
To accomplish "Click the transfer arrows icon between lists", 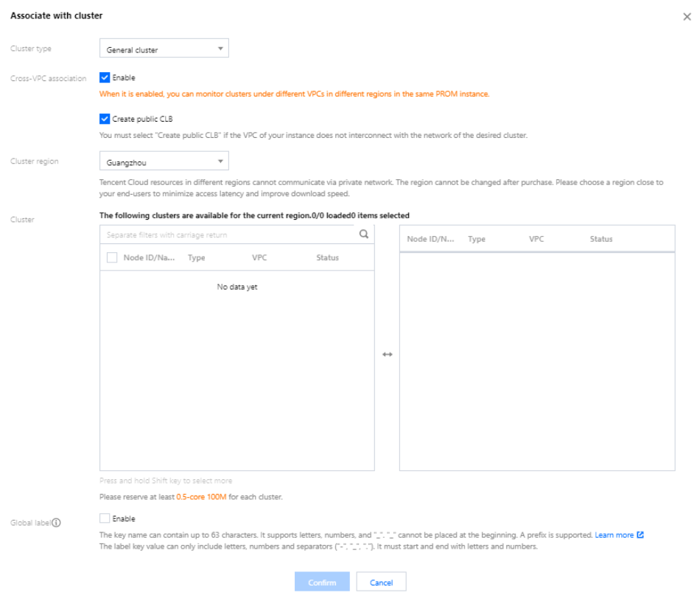I will pyautogui.click(x=387, y=355).
